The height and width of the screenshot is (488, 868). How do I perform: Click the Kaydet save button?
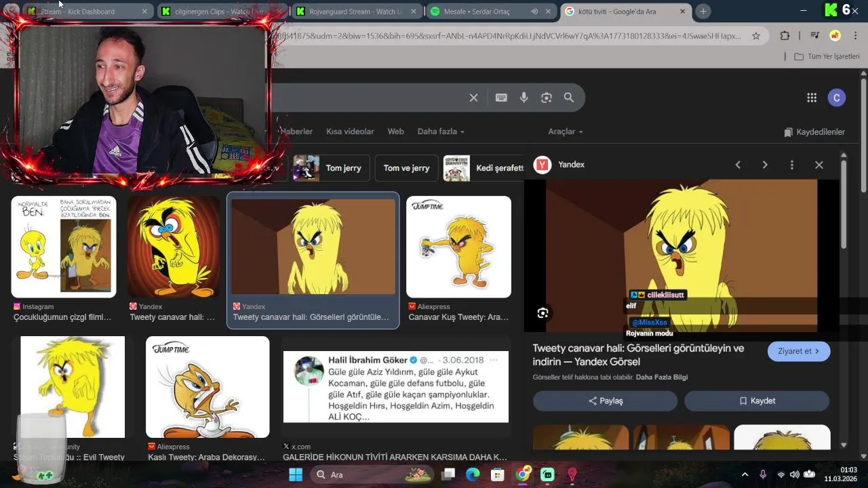(x=757, y=401)
